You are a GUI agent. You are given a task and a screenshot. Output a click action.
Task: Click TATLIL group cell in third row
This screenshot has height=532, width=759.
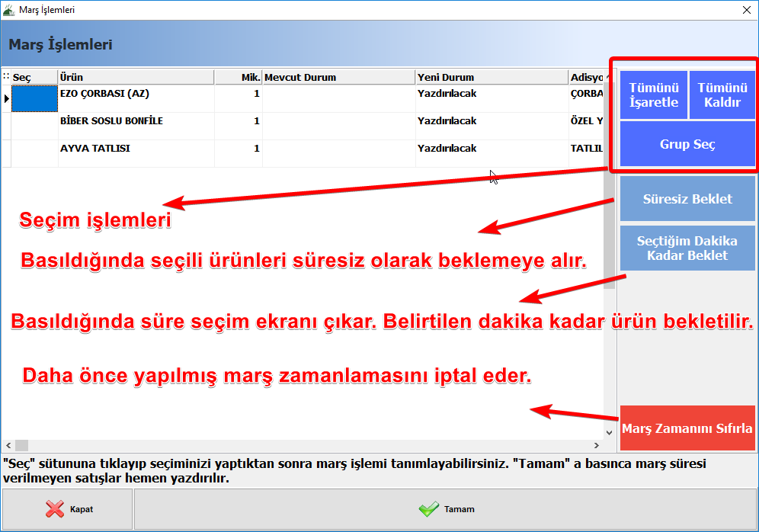tap(587, 154)
